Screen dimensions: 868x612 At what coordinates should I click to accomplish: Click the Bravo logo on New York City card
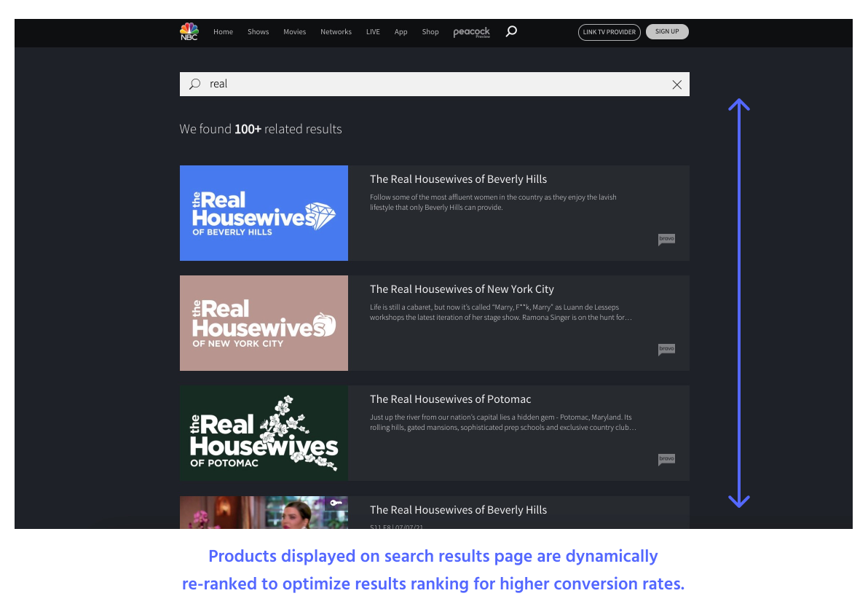coord(666,349)
